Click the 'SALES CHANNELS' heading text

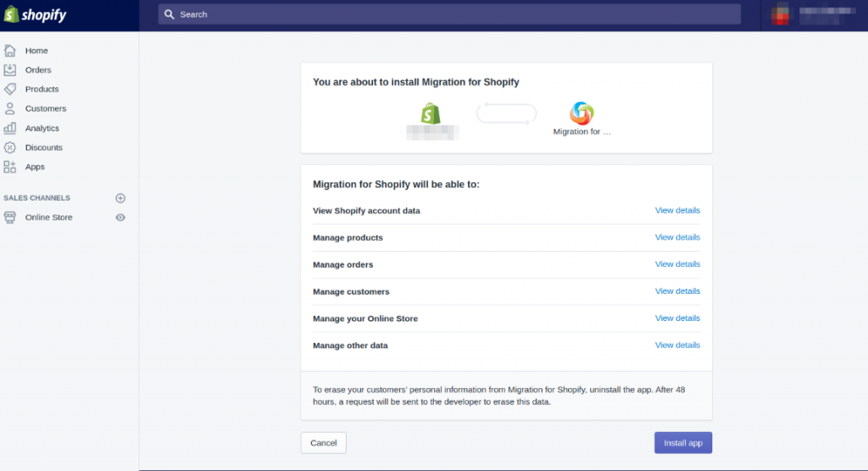(x=36, y=198)
